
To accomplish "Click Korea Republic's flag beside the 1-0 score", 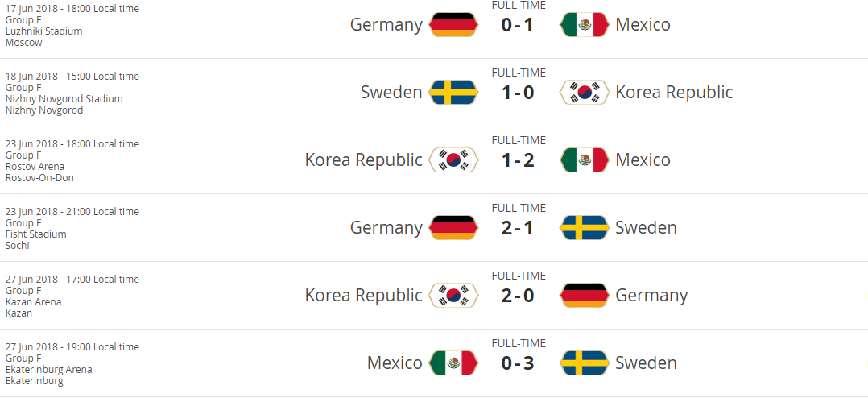I will [584, 93].
